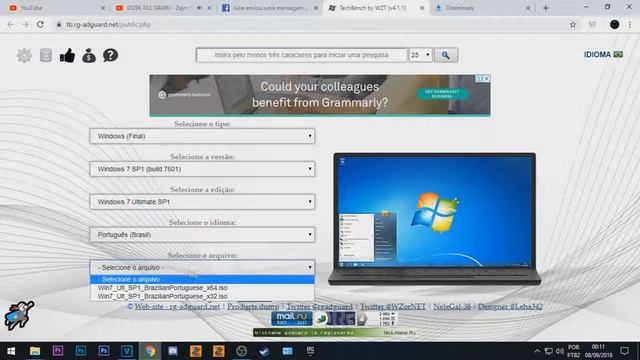Open a new browser tab
Viewport: 640px width, 360px height.
point(546,8)
